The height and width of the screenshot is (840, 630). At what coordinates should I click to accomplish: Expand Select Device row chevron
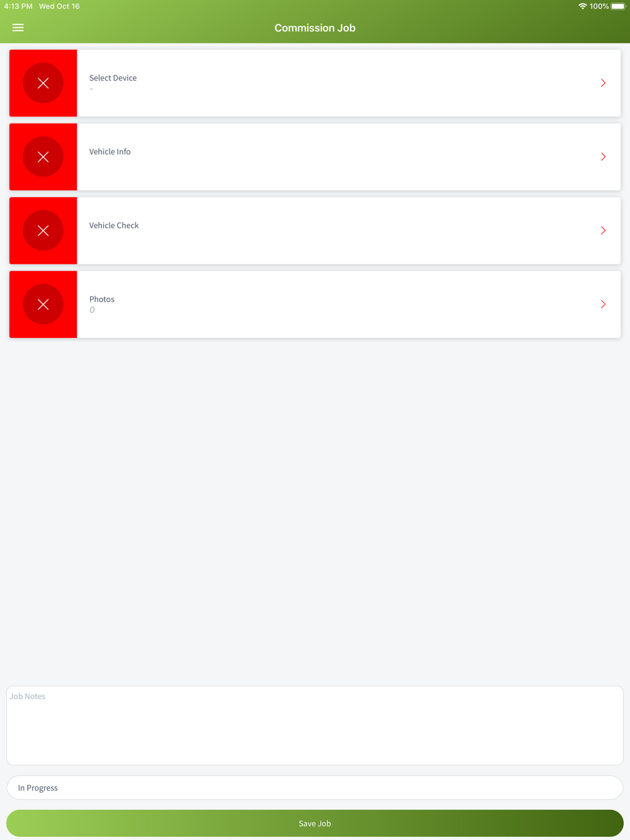click(603, 83)
